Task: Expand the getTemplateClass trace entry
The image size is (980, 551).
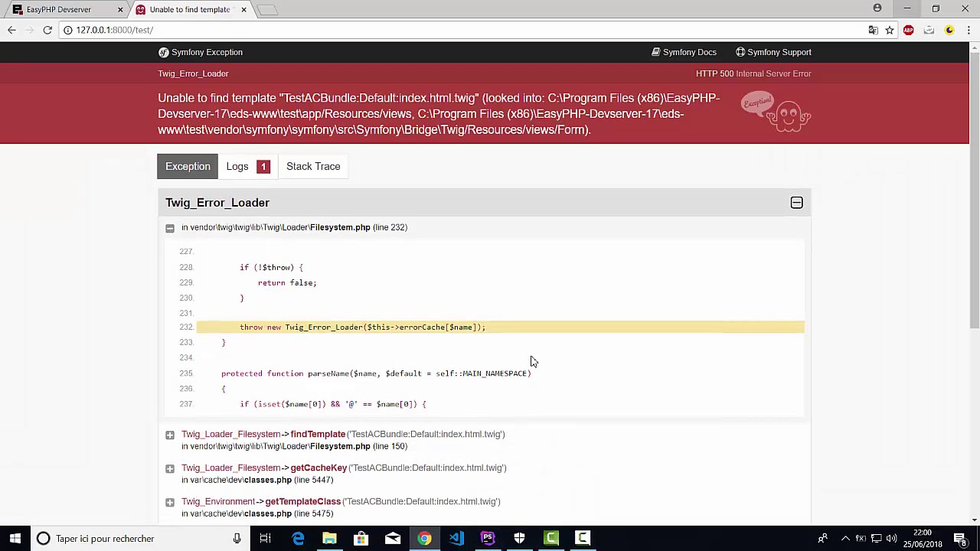Action: [x=170, y=502]
